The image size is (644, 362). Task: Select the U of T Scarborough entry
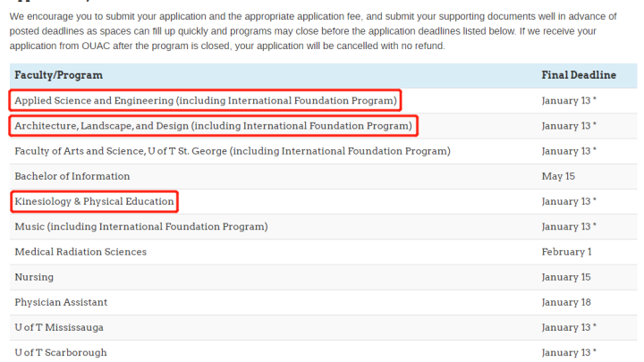(x=61, y=352)
